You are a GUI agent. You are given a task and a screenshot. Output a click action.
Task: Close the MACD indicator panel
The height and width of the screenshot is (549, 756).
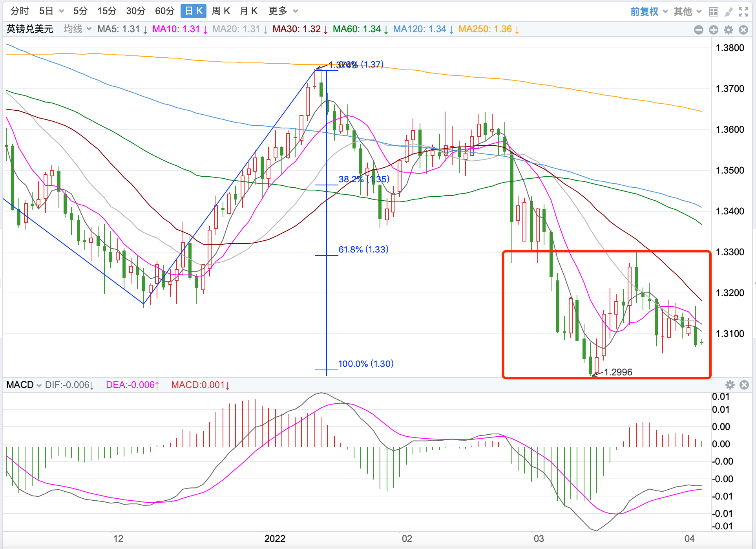pos(744,385)
